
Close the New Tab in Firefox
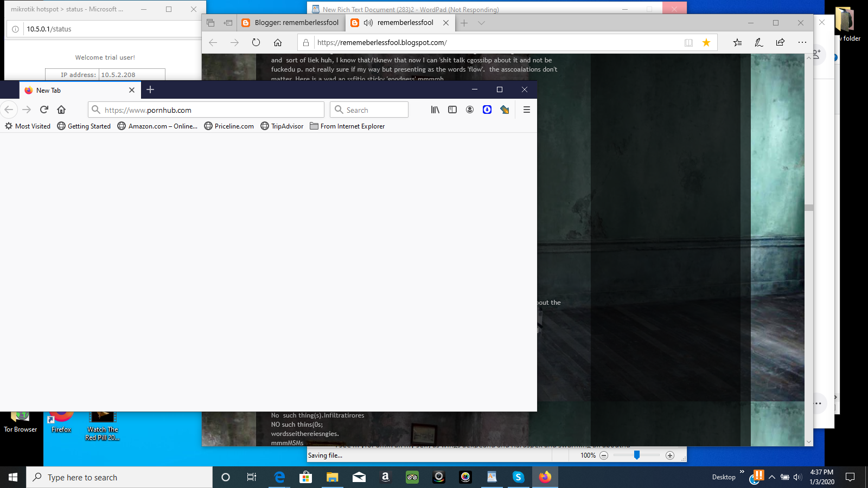tap(132, 90)
